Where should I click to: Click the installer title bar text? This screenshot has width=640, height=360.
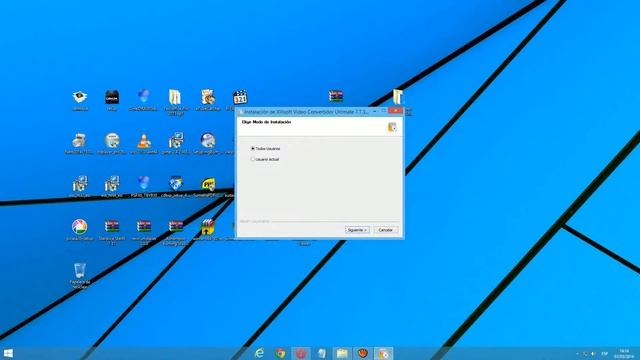click(306, 111)
